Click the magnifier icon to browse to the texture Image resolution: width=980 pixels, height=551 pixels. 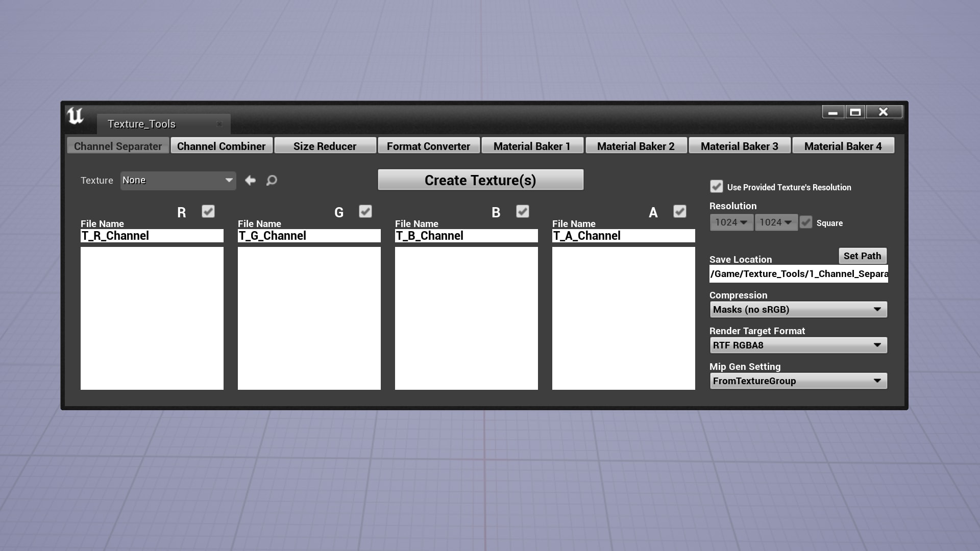point(271,180)
